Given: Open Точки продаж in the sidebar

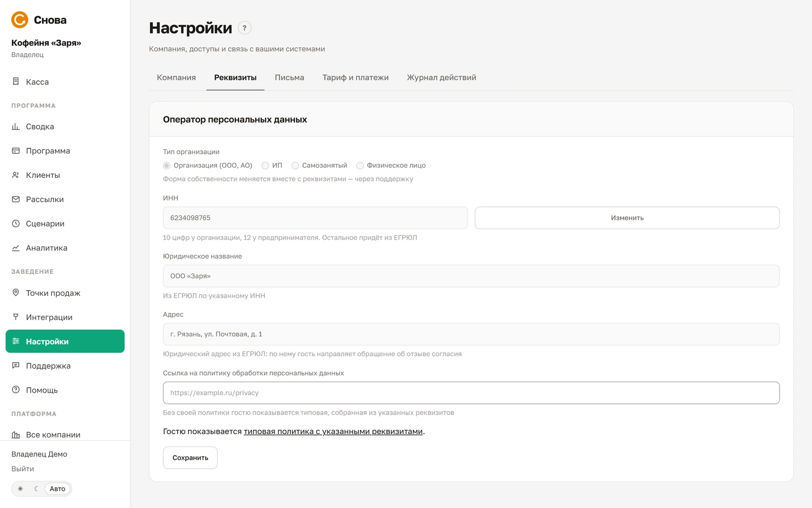Looking at the screenshot, I should (65, 293).
